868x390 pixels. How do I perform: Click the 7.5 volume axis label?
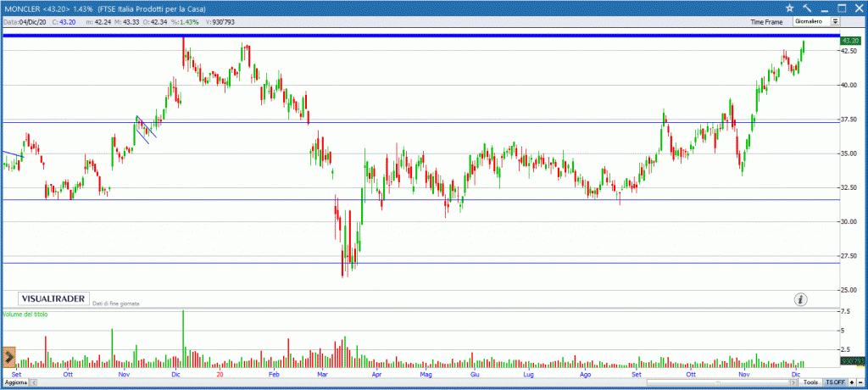[x=846, y=312]
